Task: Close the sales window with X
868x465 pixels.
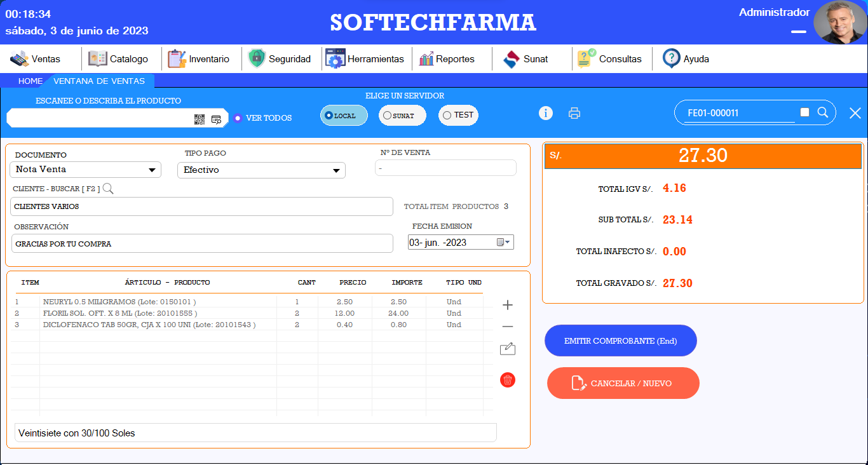Action: click(855, 113)
